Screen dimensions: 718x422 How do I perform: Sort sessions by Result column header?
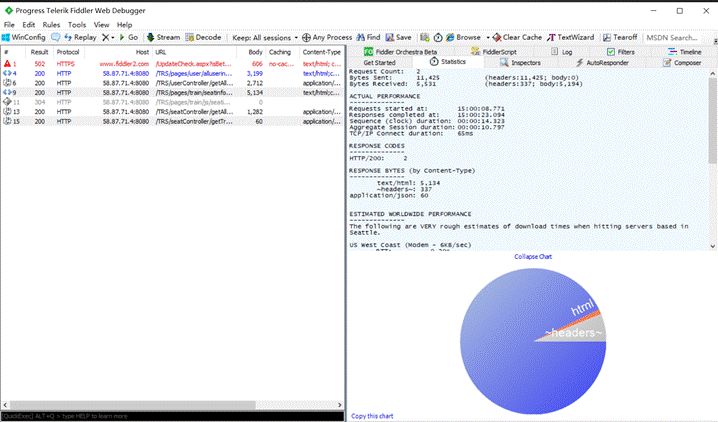click(39, 52)
